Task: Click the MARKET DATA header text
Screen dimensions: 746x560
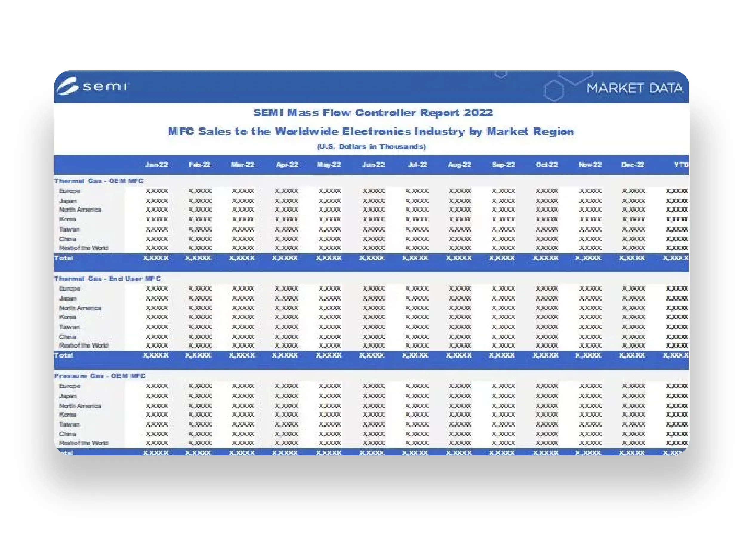Action: click(x=634, y=88)
